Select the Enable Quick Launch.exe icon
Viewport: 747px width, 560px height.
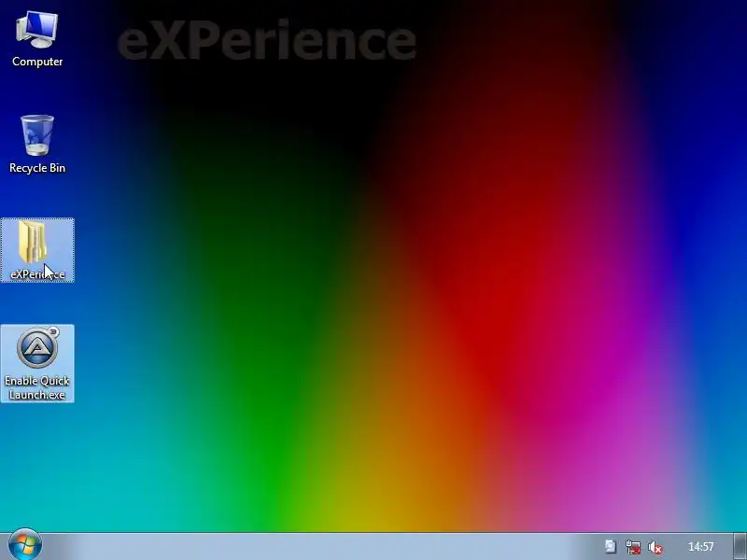coord(37,363)
